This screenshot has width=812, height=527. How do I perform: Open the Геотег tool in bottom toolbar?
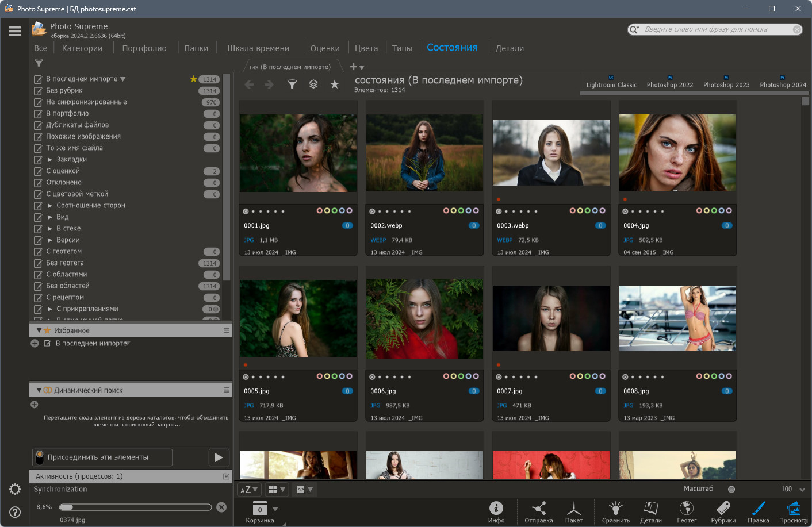pos(686,508)
